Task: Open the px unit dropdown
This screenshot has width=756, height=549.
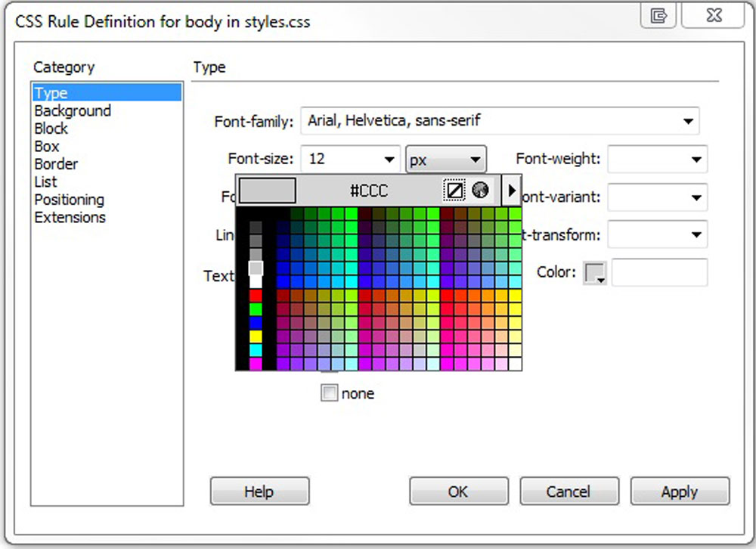Action: tap(475, 160)
